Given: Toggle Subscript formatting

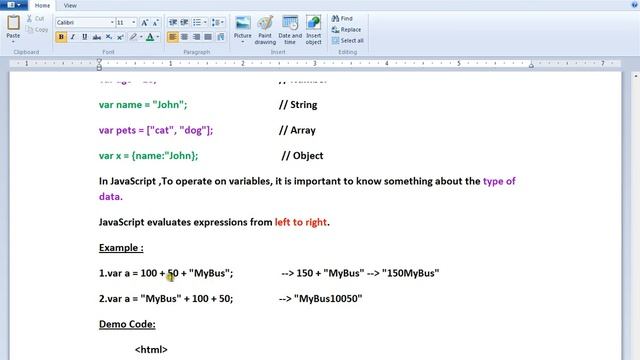Looking at the screenshot, I should [x=109, y=37].
